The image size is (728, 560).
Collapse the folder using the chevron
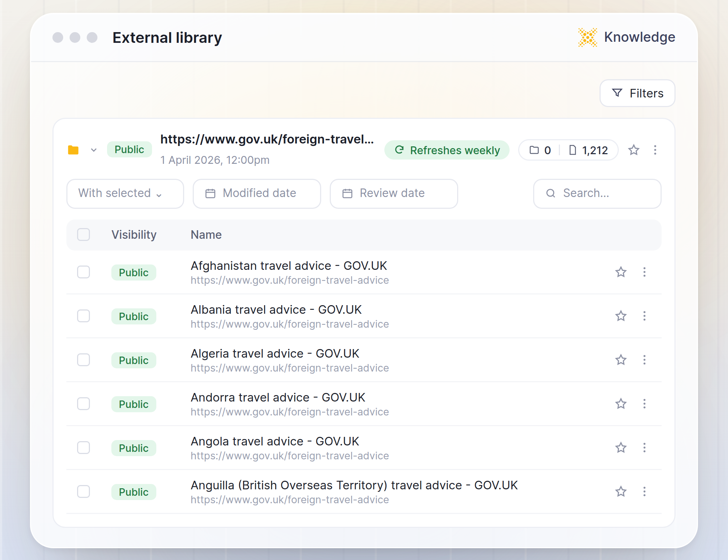pyautogui.click(x=93, y=150)
